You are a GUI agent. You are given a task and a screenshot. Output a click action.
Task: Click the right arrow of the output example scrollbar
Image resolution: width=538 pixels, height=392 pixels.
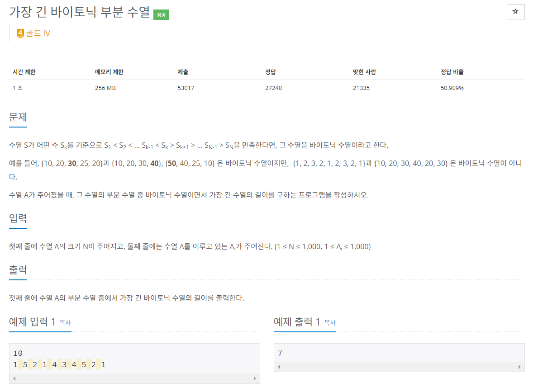coord(521,367)
